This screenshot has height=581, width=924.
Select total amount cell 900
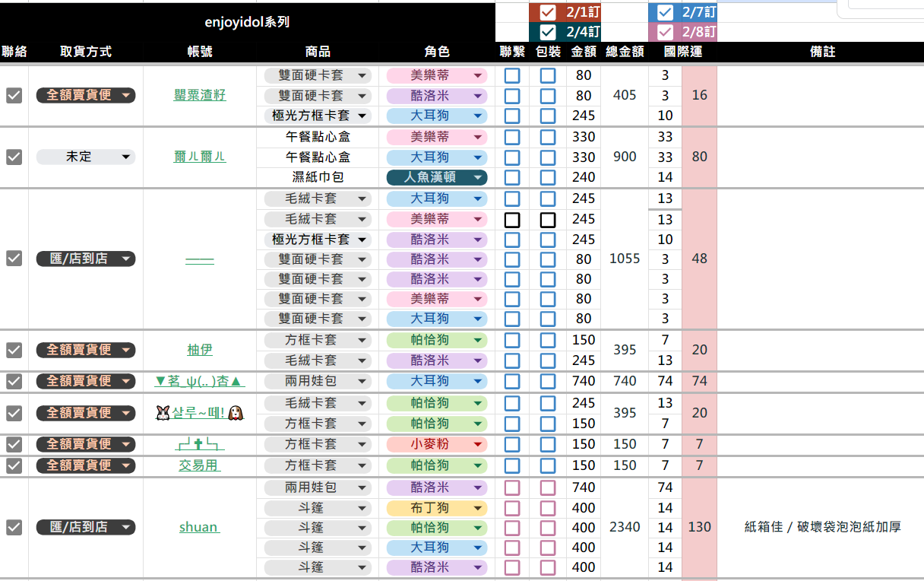pos(625,157)
